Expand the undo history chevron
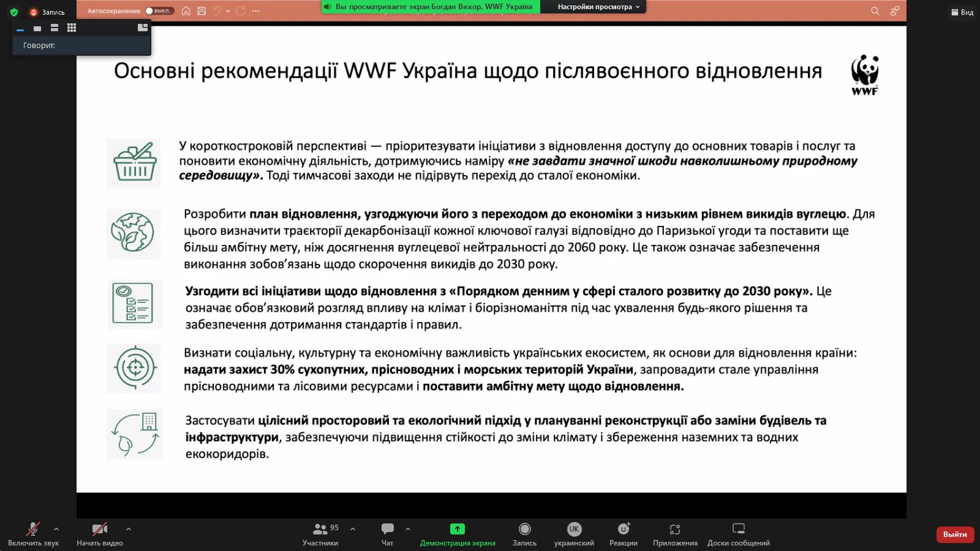This screenshot has height=551, width=980. tap(228, 10)
